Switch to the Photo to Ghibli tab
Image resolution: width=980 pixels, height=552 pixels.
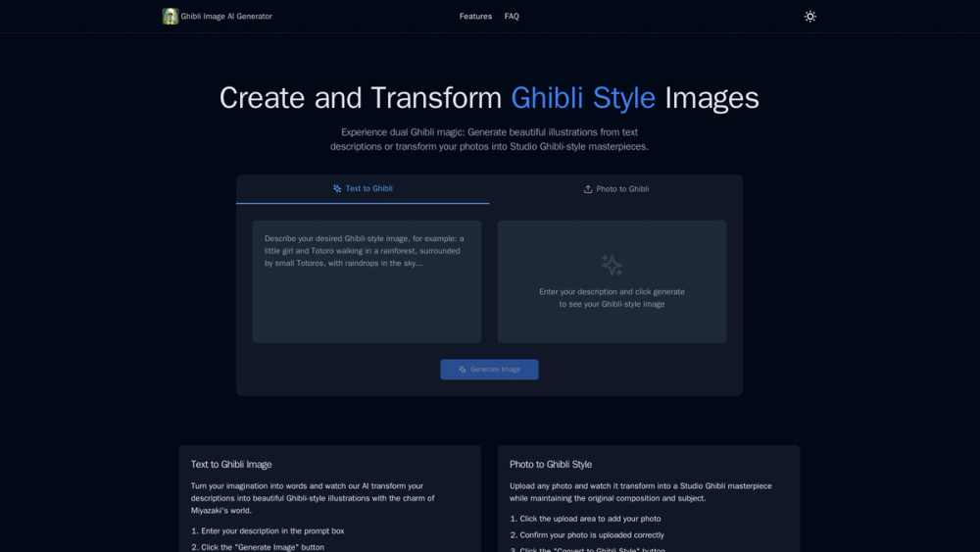(615, 189)
